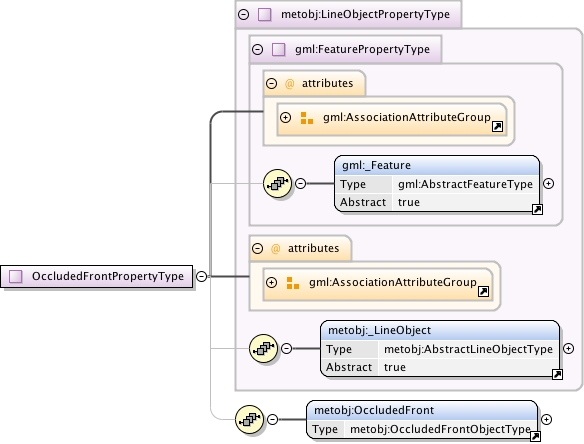Follow reference arrow on metobj:_LineObject element

pyautogui.click(x=557, y=374)
